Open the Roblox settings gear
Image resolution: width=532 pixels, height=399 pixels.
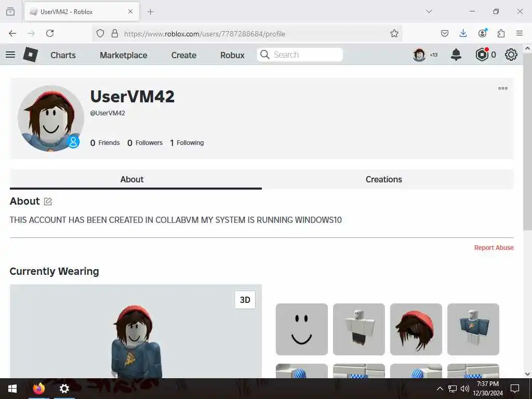click(511, 55)
